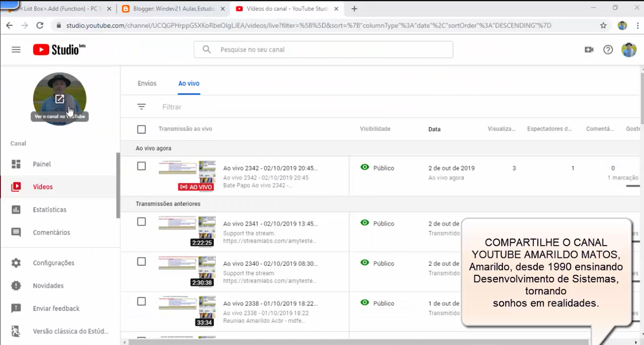Bookmark the page with star icon
The width and height of the screenshot is (644, 345).
(603, 25)
